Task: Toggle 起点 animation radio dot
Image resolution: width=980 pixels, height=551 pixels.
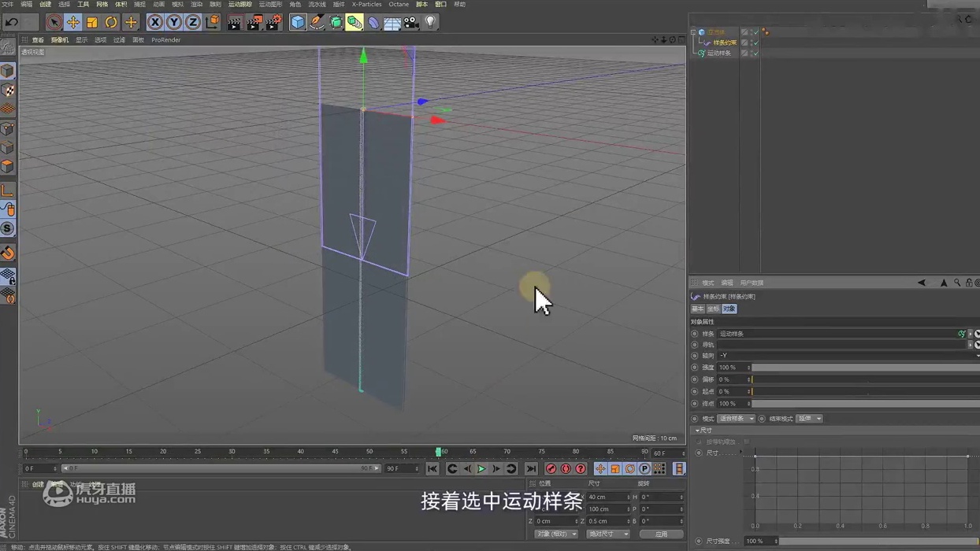Action: tap(695, 391)
